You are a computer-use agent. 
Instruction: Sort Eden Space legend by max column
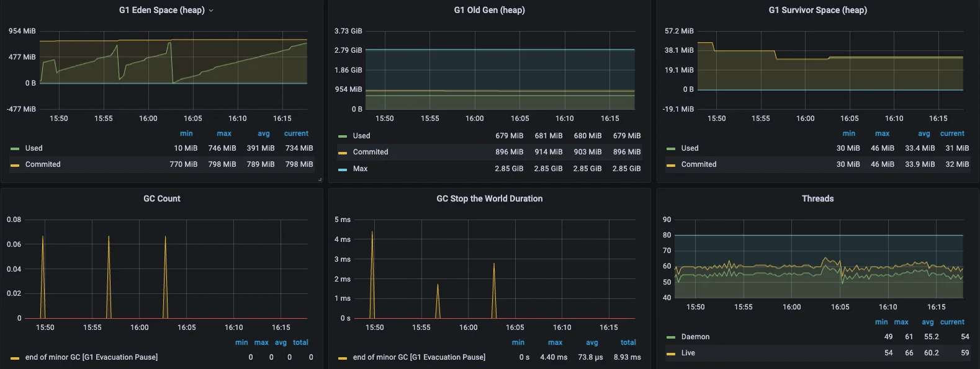[224, 133]
